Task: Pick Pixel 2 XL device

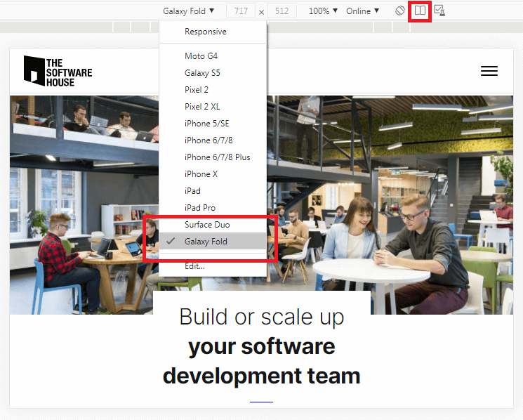Action: (213, 107)
